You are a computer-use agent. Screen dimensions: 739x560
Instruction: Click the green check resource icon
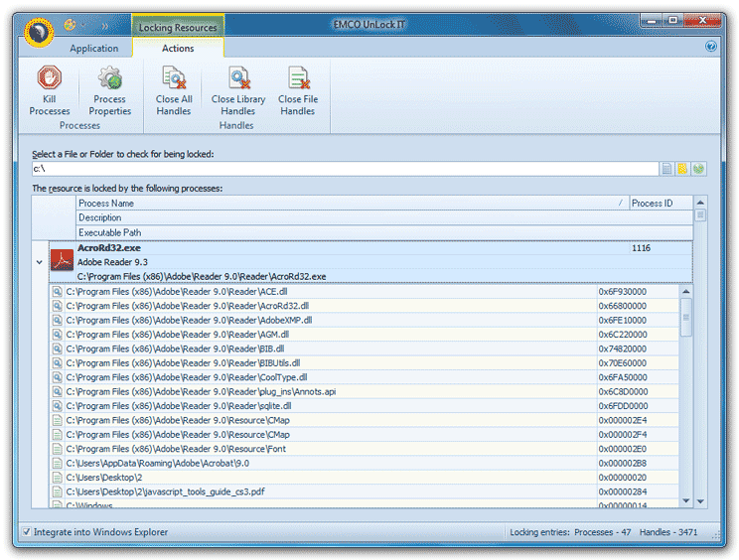pyautogui.click(x=698, y=169)
